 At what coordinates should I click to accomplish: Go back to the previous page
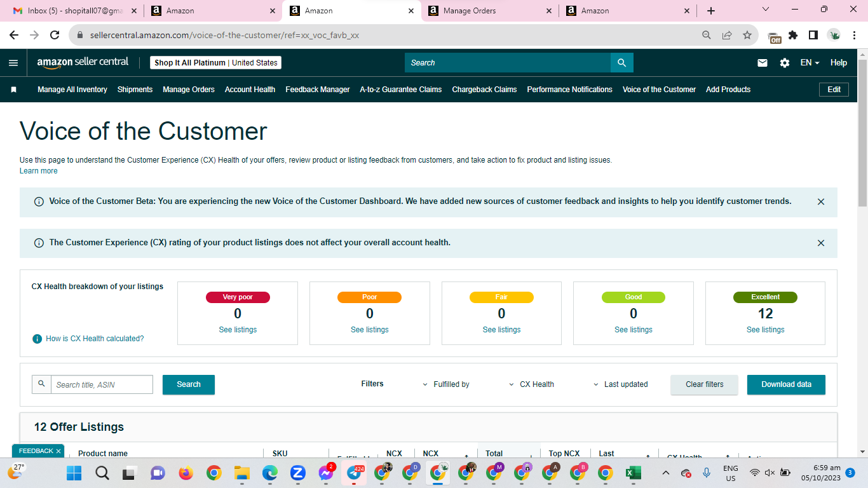pyautogui.click(x=15, y=36)
